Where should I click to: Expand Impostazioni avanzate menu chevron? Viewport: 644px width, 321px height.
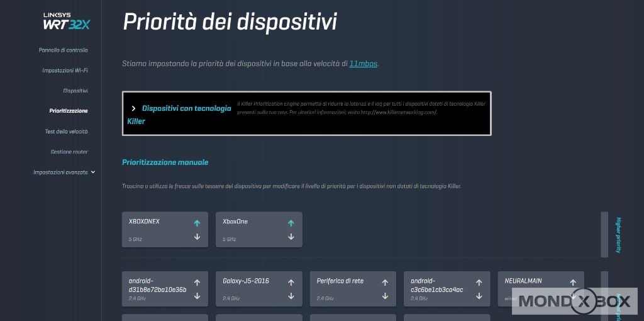tap(93, 172)
